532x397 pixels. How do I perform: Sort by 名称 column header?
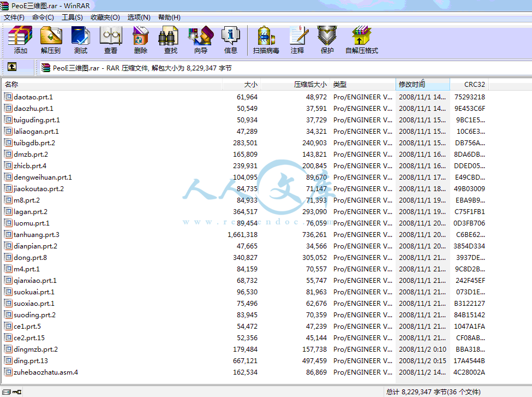pos(112,84)
